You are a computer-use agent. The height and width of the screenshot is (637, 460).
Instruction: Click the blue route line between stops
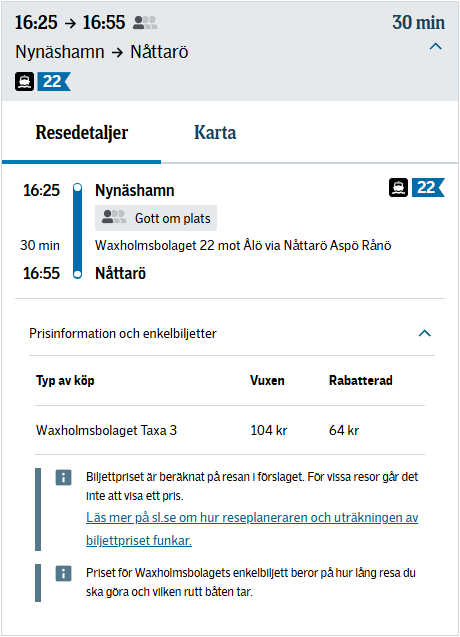[77, 232]
